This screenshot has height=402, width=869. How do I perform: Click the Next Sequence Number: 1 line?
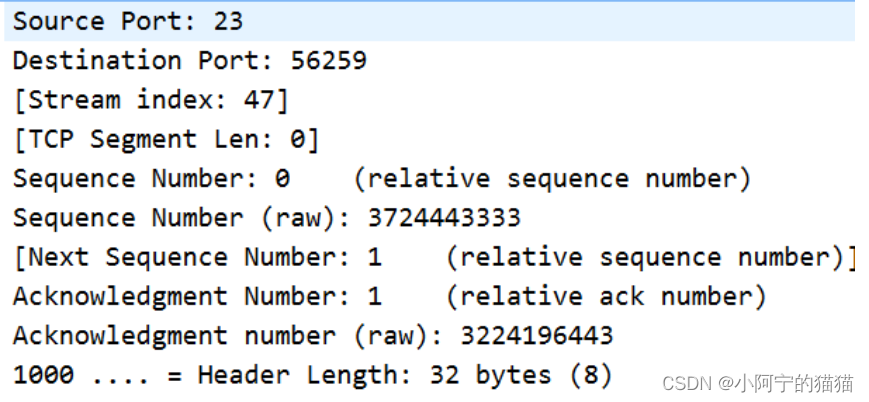click(430, 257)
